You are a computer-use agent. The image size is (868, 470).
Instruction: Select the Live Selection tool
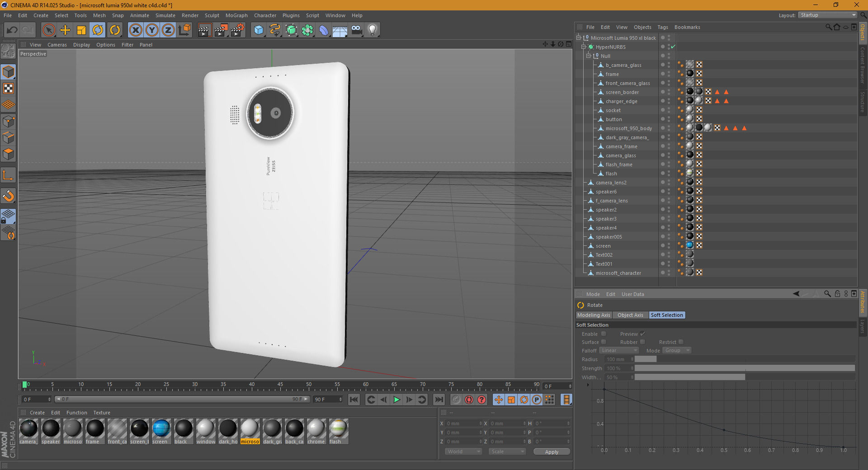tap(49, 30)
